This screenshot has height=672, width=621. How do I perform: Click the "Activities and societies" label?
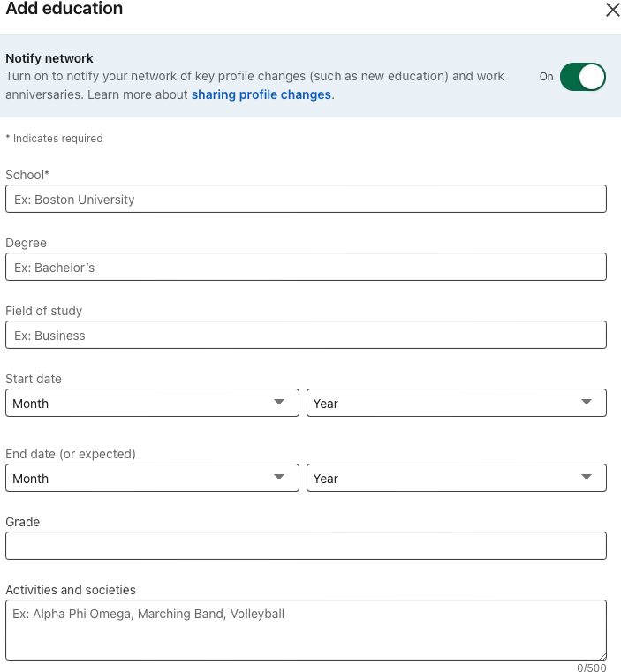click(x=71, y=590)
